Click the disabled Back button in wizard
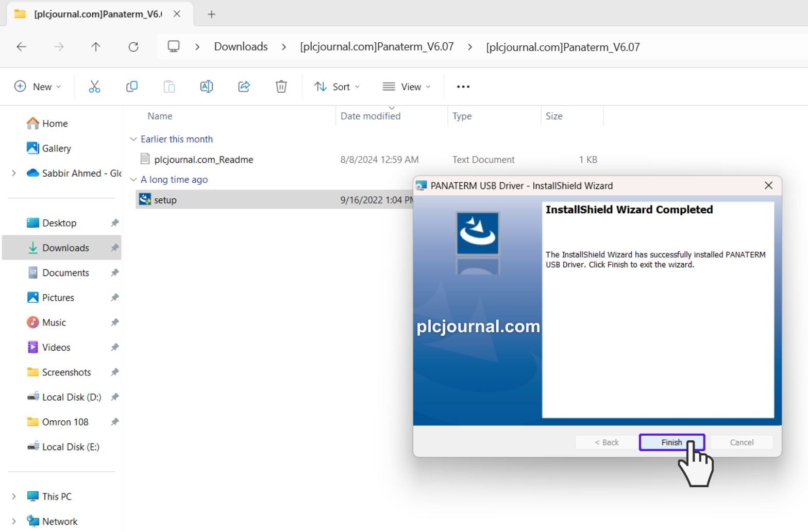 (x=607, y=442)
